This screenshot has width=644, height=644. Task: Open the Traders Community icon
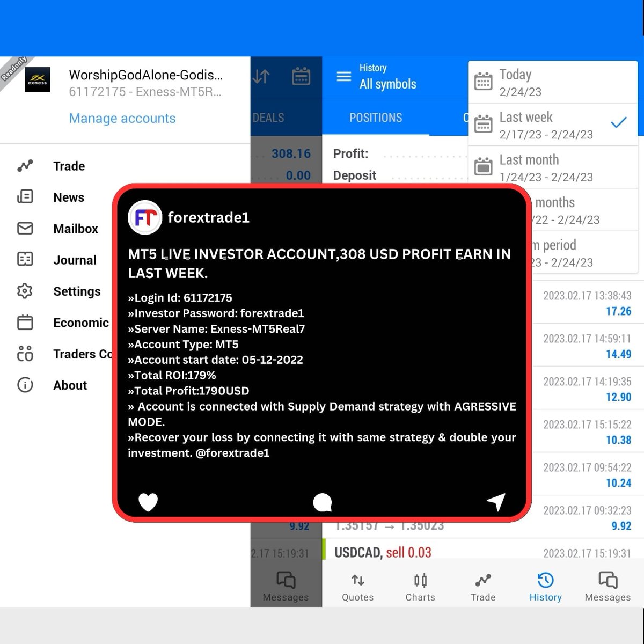(x=25, y=354)
